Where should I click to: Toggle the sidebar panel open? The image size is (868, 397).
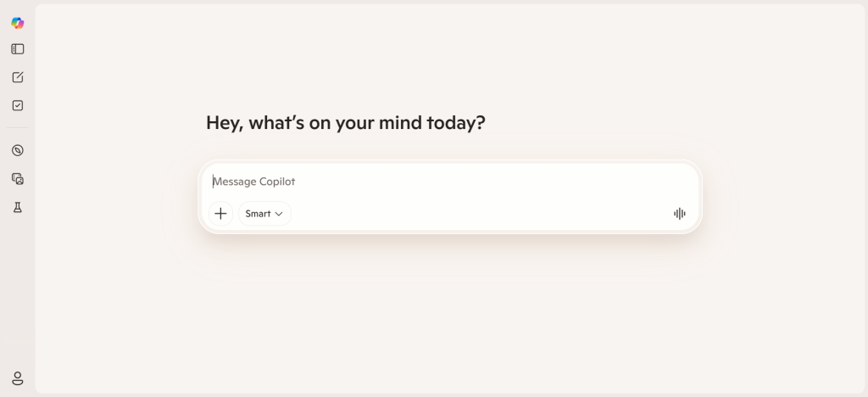click(x=17, y=49)
